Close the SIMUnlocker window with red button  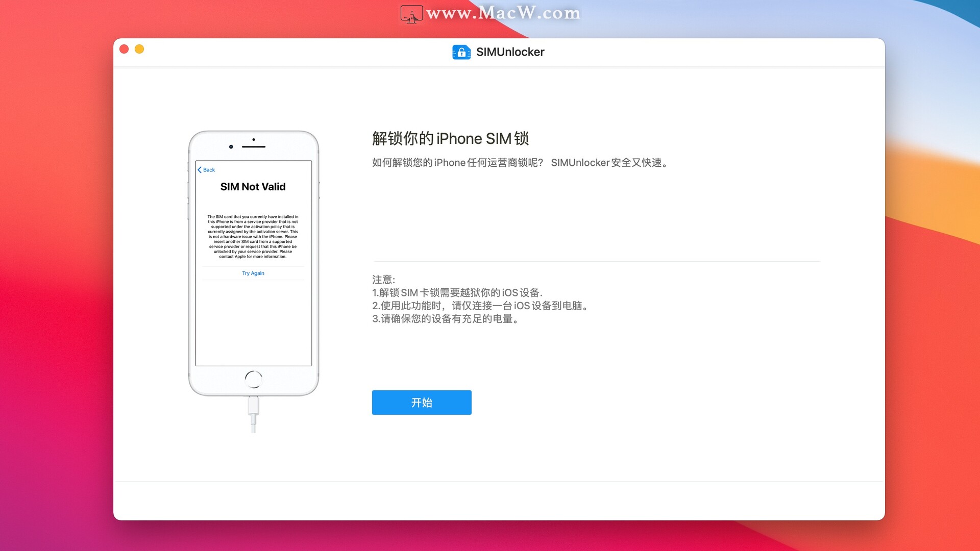click(x=124, y=49)
